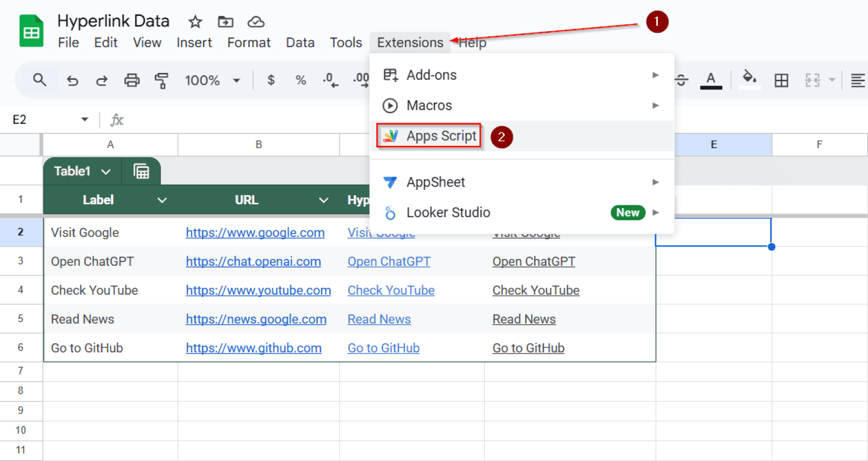Apply strikethrough formatting icon

[x=681, y=80]
